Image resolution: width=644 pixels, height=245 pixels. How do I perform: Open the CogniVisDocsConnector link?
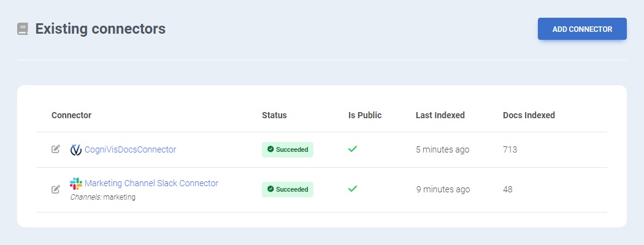click(130, 149)
